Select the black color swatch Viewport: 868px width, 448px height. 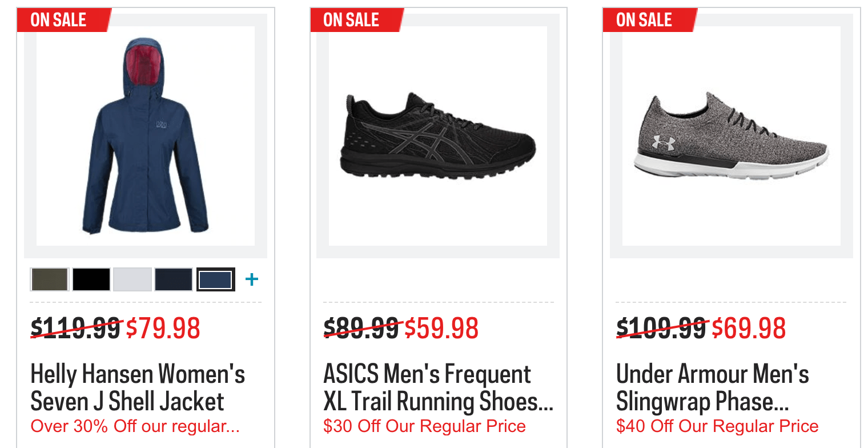tap(91, 279)
